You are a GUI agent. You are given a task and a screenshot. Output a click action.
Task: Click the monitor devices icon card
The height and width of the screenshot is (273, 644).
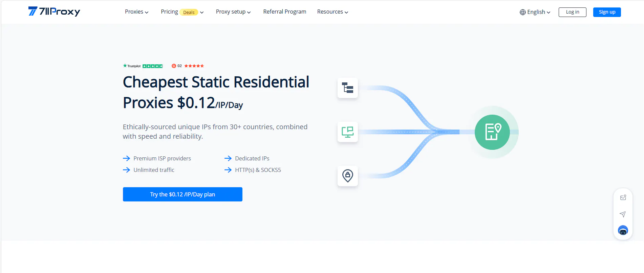coord(347,132)
